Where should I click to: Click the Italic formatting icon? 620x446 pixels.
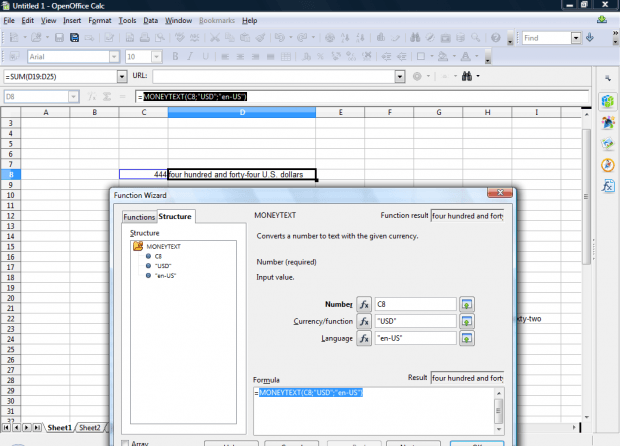click(190, 57)
